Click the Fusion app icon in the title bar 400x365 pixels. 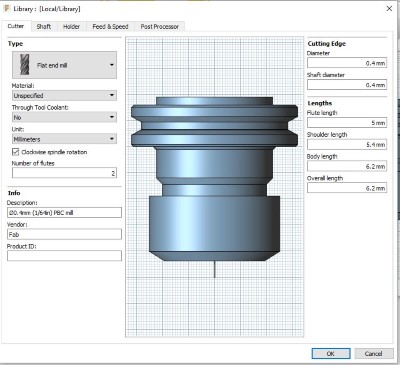click(x=7, y=9)
